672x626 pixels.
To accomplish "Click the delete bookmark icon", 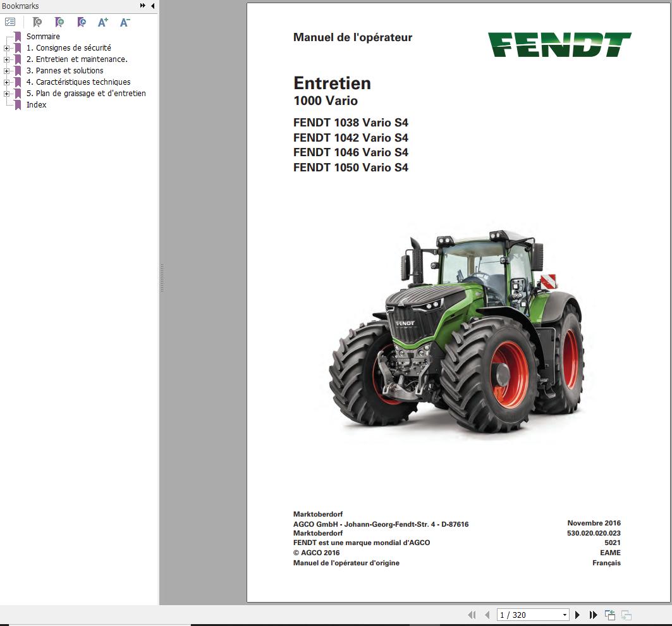I will click(x=37, y=22).
